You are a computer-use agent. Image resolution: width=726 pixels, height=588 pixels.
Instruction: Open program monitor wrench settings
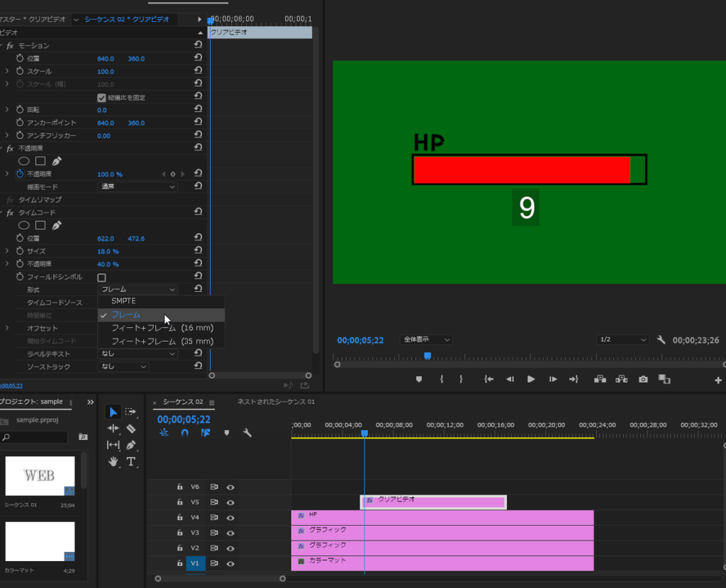[x=661, y=340]
